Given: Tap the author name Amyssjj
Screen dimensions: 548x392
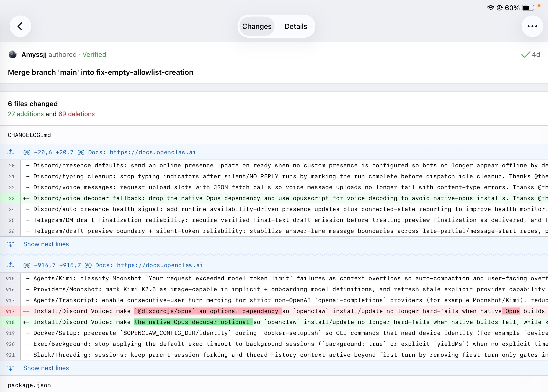Looking at the screenshot, I should (x=34, y=54).
